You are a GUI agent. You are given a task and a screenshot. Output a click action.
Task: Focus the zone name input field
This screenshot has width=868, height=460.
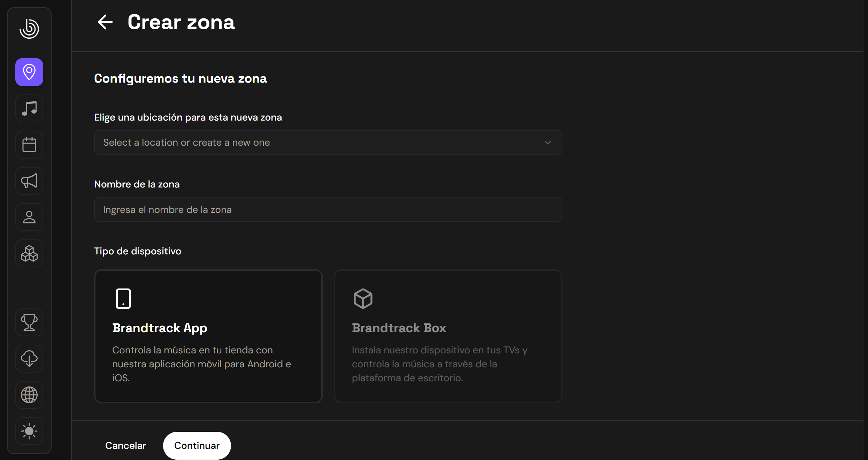click(328, 209)
